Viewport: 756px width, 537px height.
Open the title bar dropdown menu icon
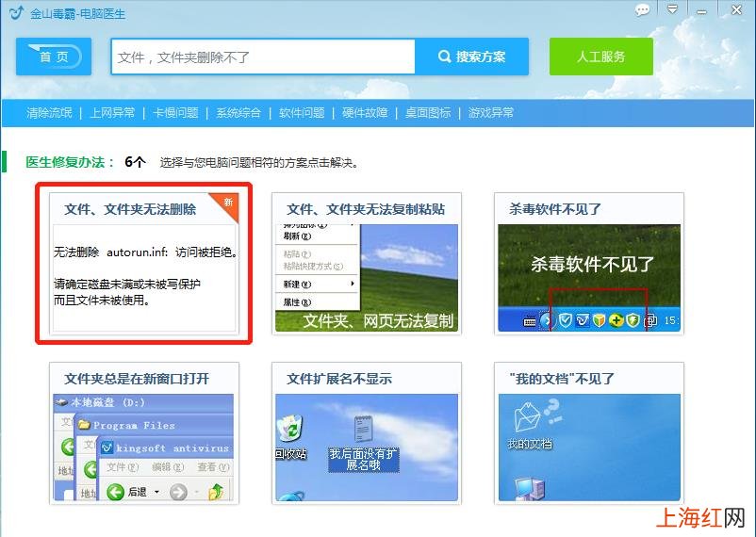pyautogui.click(x=672, y=9)
